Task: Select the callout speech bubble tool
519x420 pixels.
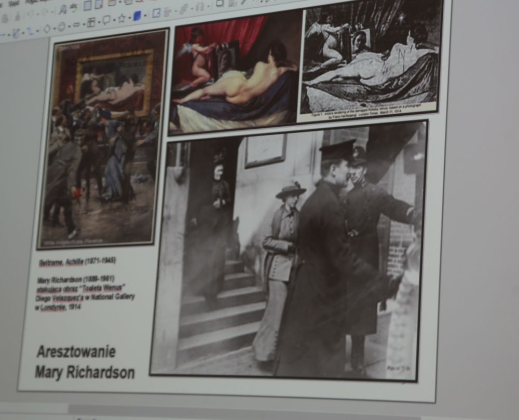Action: coord(106,20)
